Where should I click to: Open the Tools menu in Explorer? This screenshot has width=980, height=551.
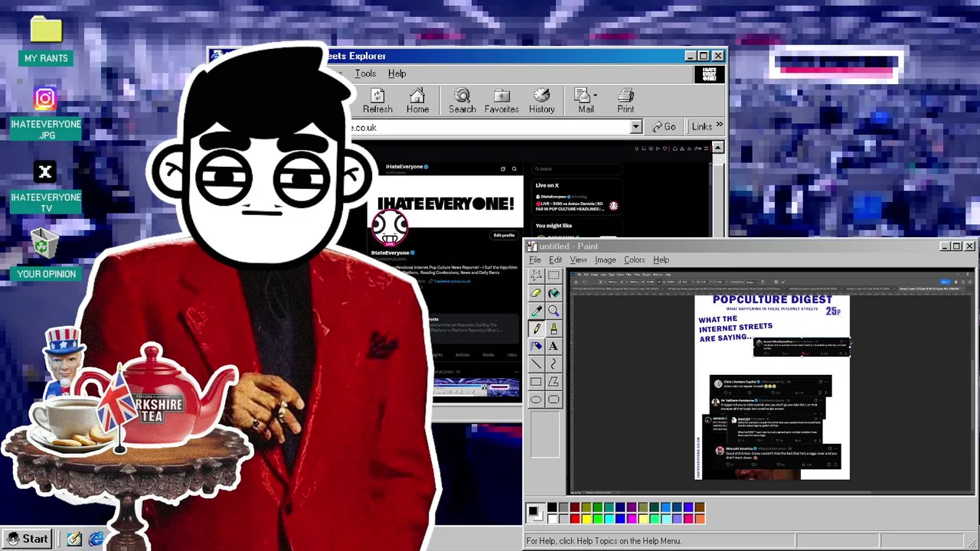point(365,73)
